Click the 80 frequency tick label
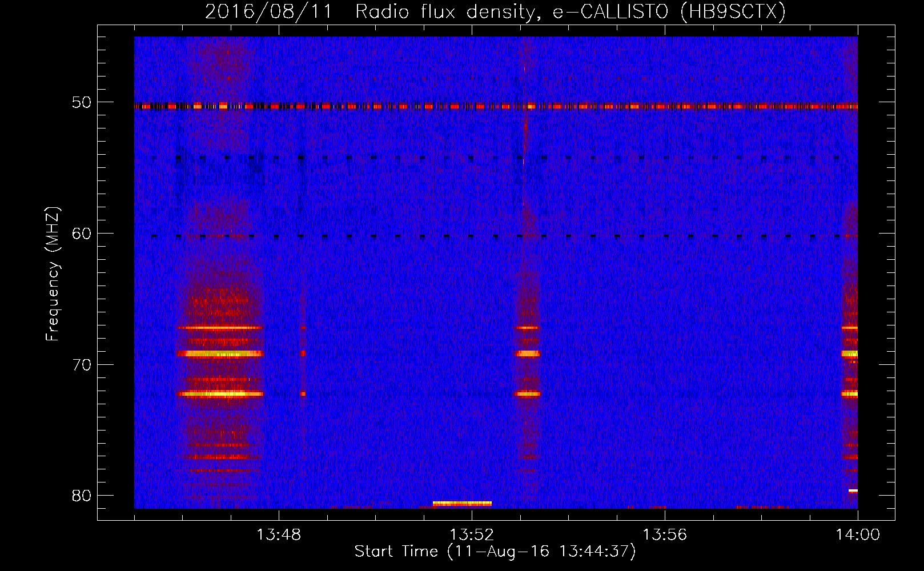Image resolution: width=924 pixels, height=571 pixels. coord(82,496)
